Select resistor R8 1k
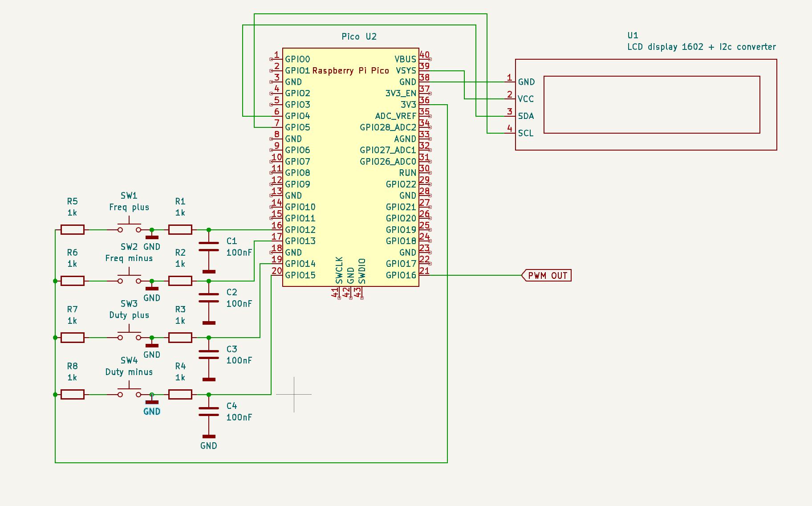 coord(72,394)
